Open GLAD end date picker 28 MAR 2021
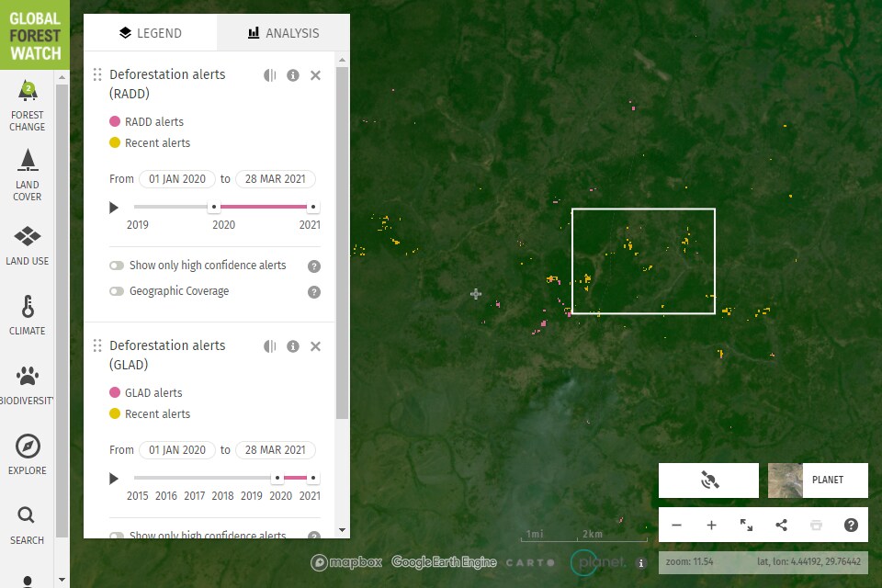Viewport: 882px width, 588px height. pyautogui.click(x=275, y=450)
